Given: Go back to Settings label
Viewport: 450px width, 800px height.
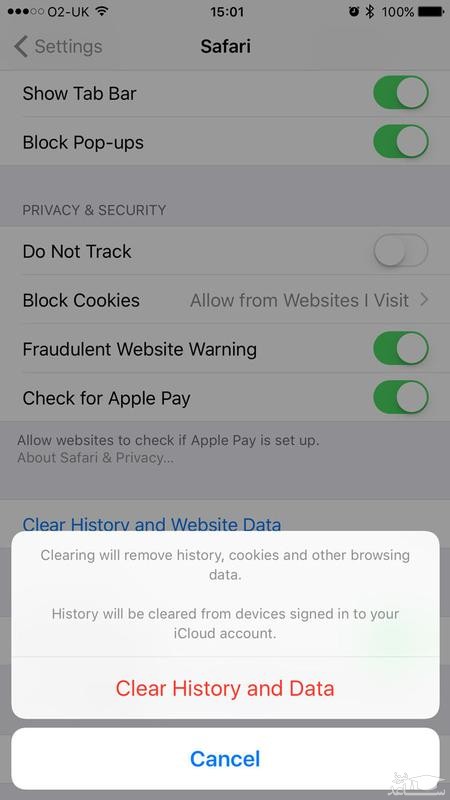Looking at the screenshot, I should click(68, 46).
